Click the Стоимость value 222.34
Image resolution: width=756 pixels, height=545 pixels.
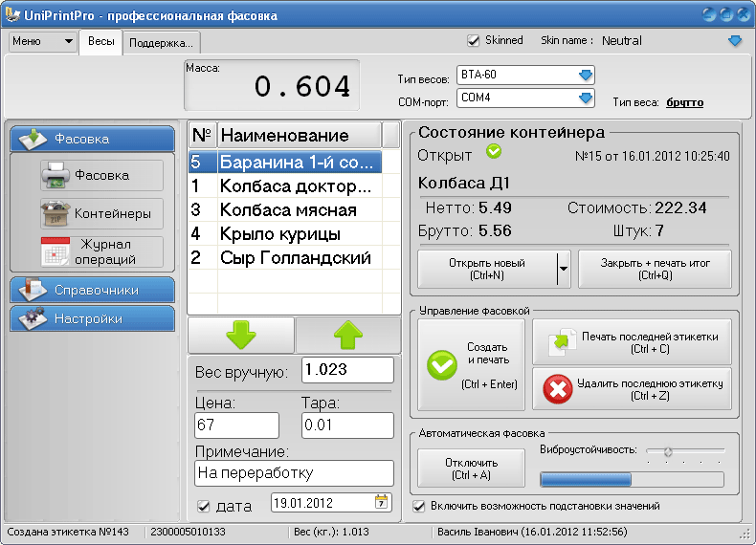pyautogui.click(x=680, y=208)
